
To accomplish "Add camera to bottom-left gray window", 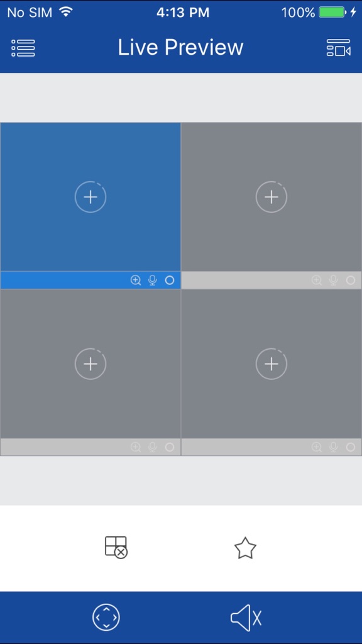I will pos(90,364).
